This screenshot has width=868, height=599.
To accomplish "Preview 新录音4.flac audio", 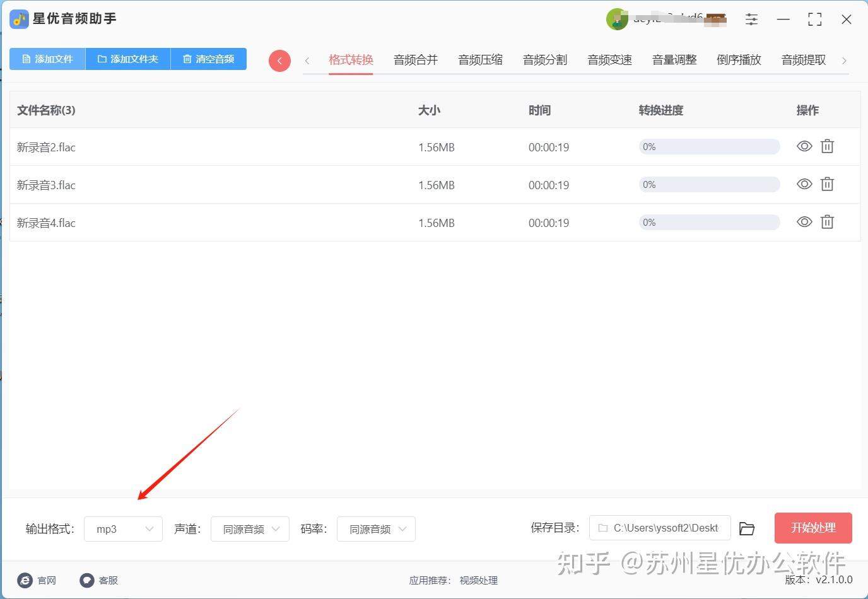I will click(804, 222).
